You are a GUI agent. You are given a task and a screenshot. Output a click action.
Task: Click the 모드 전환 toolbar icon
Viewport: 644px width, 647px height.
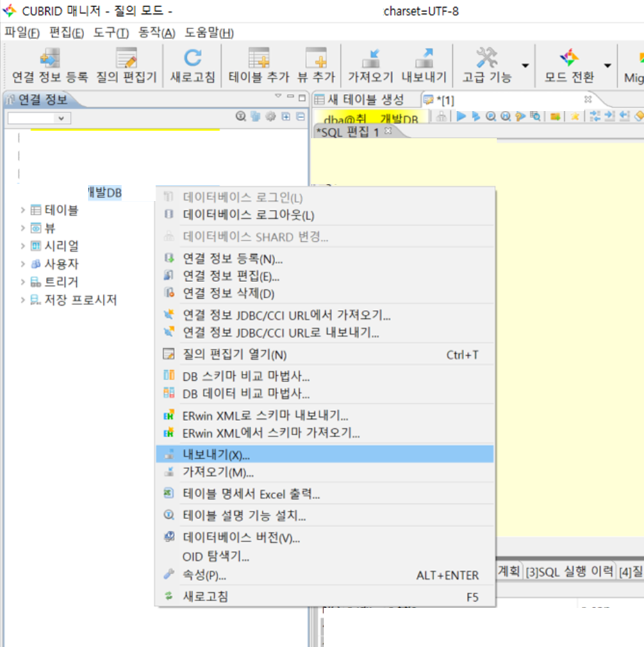570,65
